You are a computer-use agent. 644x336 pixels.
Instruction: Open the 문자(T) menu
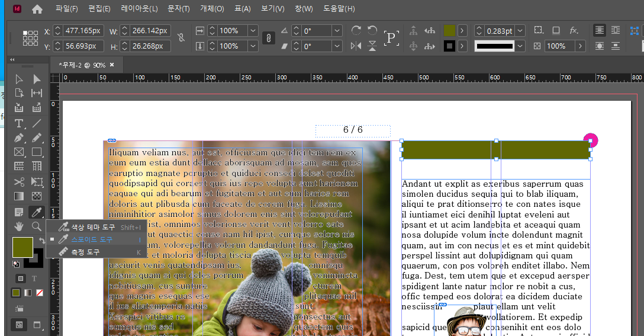[179, 9]
